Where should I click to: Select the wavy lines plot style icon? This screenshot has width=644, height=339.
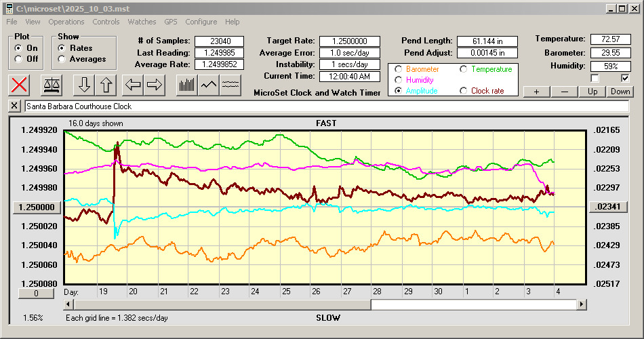pyautogui.click(x=230, y=85)
